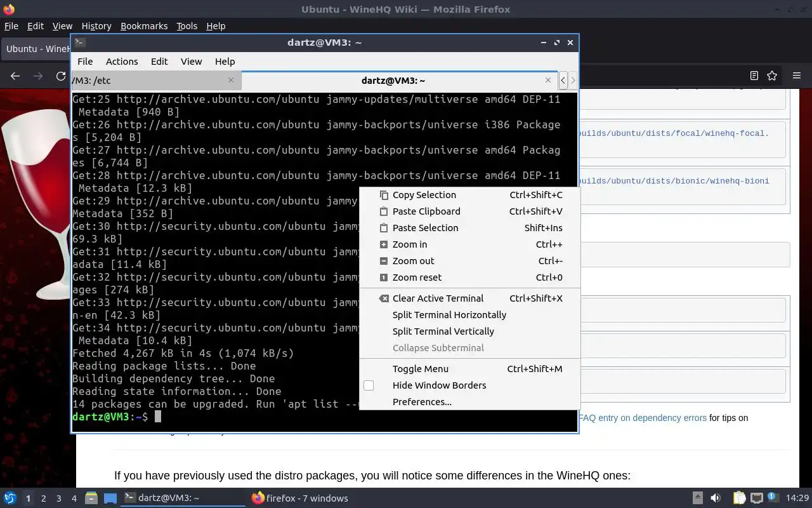Choose Paste Clipboard from the context menu
This screenshot has height=508, width=812.
(469, 211)
